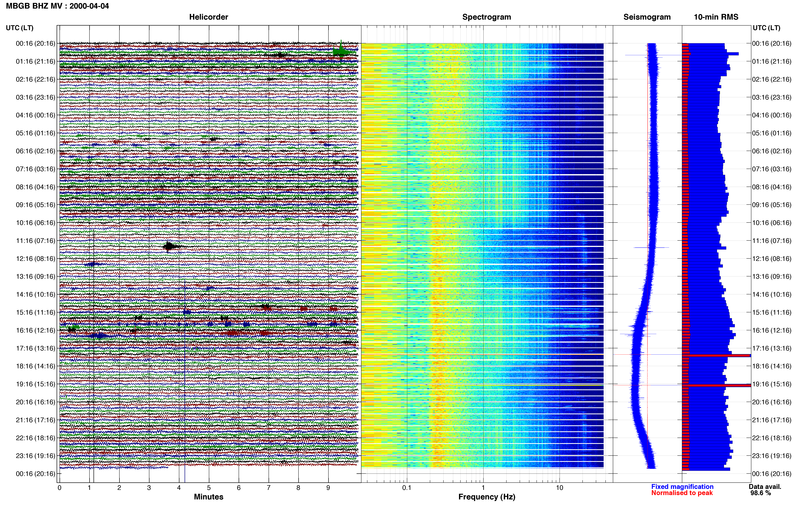812x508 pixels.
Task: Click the 'Minutes' axis label
Action: [x=209, y=497]
